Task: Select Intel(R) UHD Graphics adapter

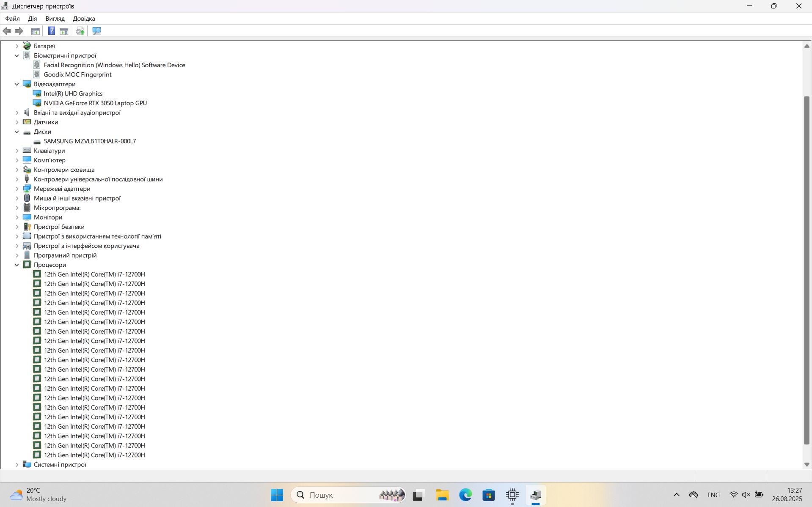Action: (73, 93)
